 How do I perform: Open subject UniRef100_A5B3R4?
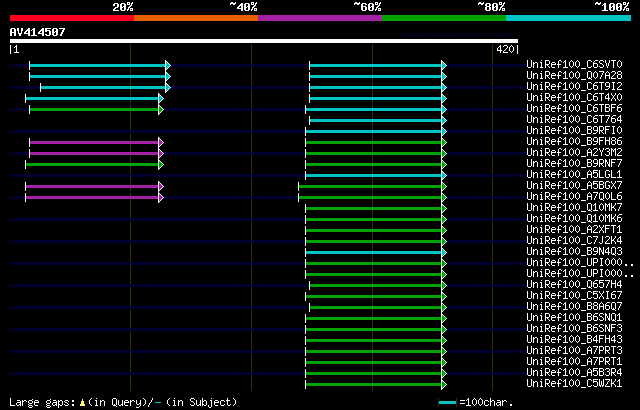574,373
